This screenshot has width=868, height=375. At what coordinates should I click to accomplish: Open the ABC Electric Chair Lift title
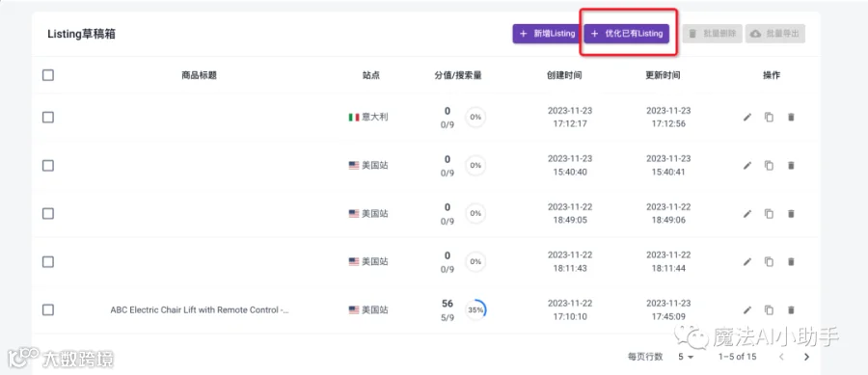pos(200,309)
